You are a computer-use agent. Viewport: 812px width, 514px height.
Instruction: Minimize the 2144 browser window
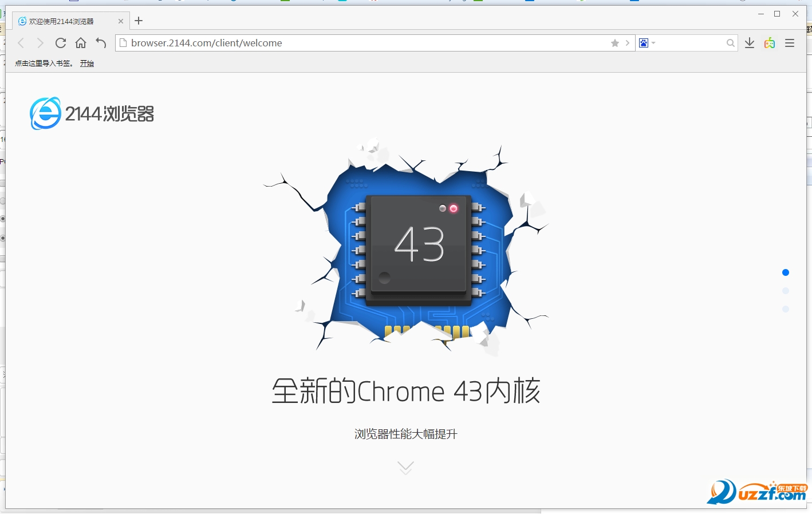pos(761,14)
